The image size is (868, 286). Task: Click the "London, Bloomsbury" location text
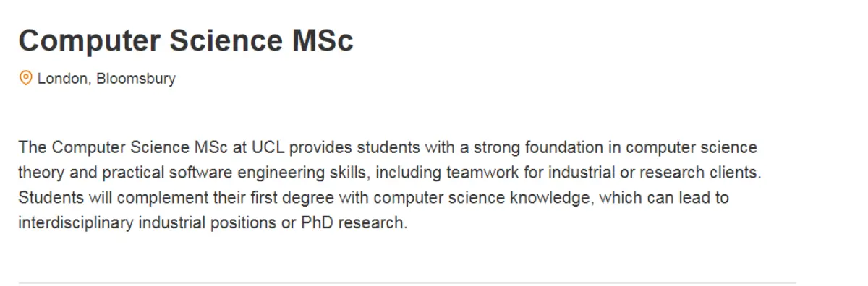click(106, 78)
